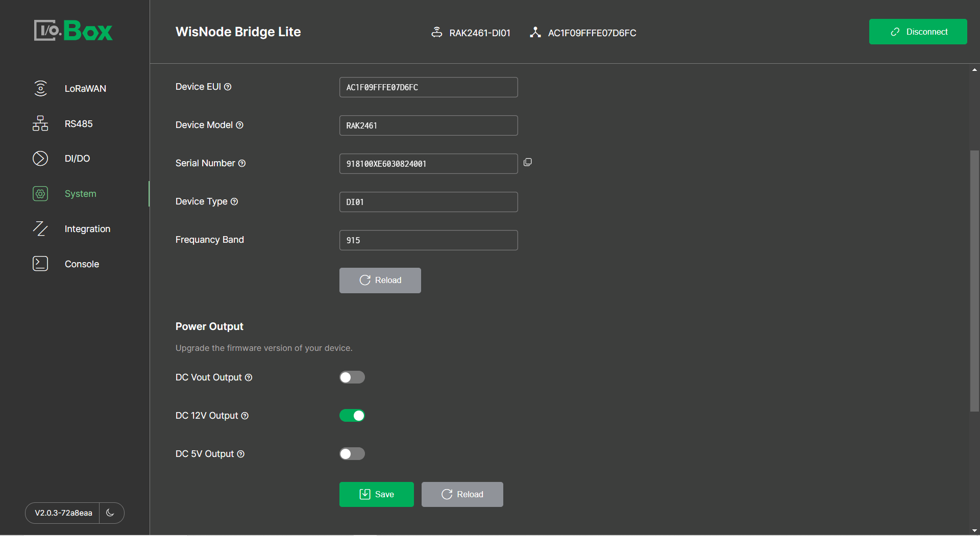Reload power output settings
This screenshot has height=536, width=980.
[462, 494]
